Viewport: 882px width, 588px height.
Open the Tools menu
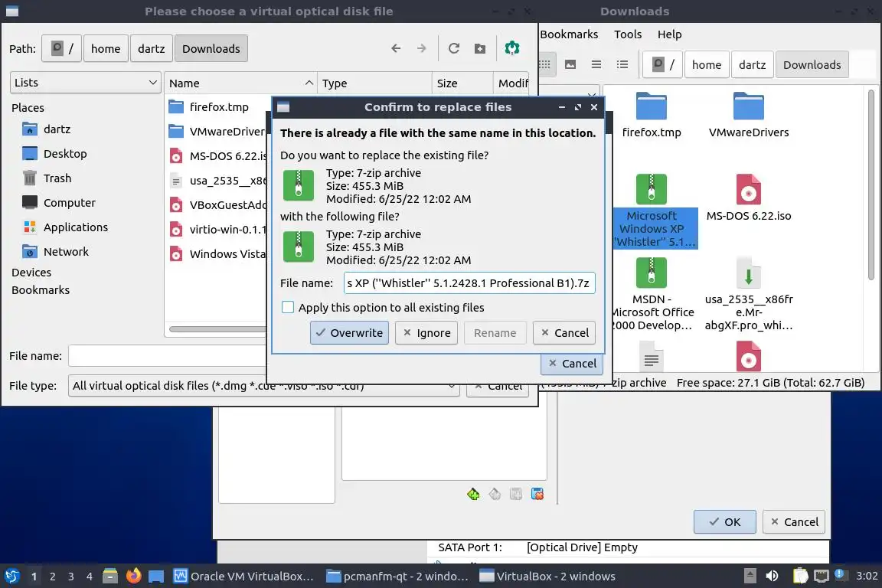point(628,34)
